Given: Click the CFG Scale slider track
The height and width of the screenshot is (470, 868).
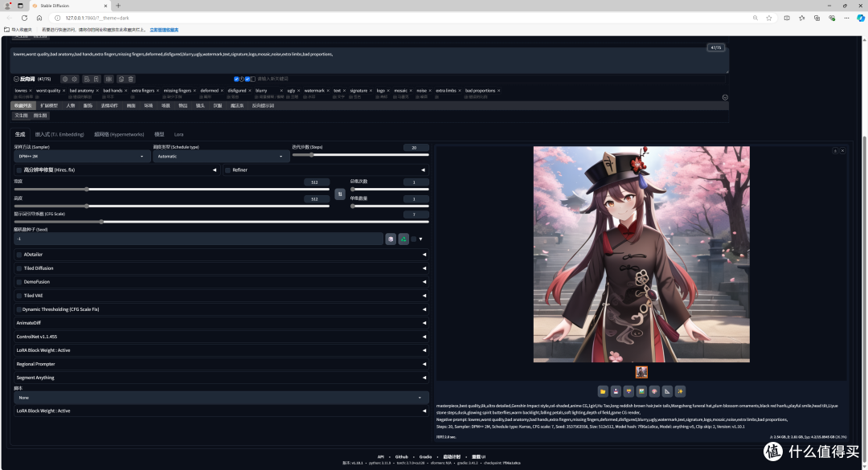Looking at the screenshot, I should (x=221, y=222).
